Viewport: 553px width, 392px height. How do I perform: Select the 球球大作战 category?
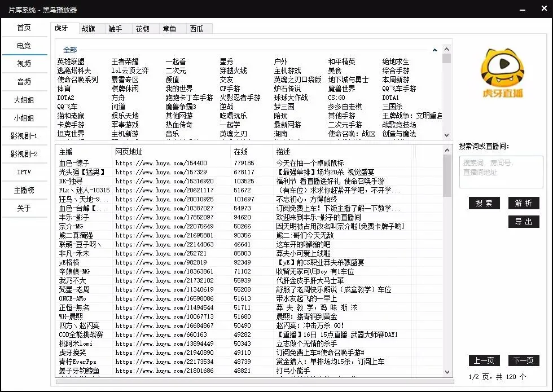[291, 98]
